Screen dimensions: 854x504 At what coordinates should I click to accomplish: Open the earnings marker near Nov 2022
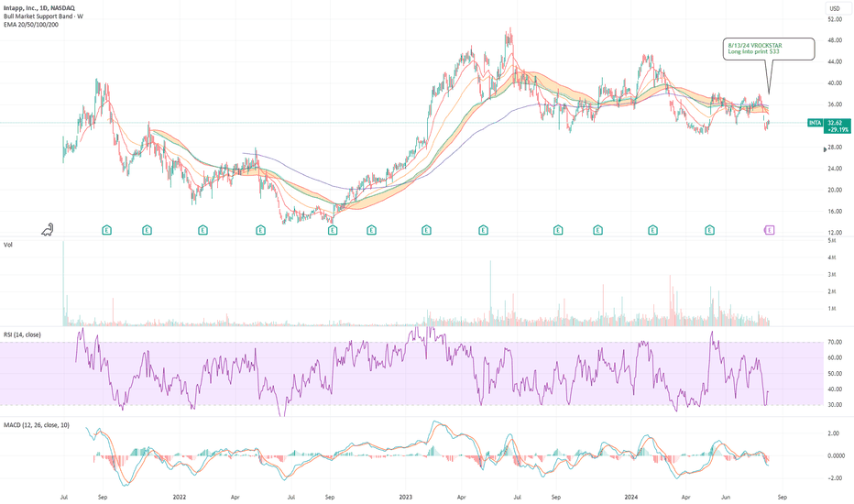click(x=371, y=231)
